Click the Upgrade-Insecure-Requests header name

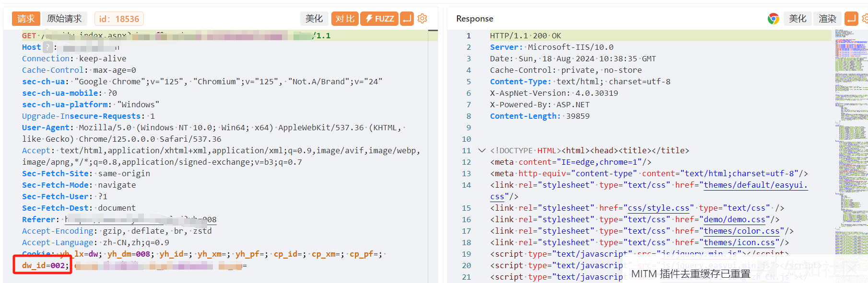[82, 116]
